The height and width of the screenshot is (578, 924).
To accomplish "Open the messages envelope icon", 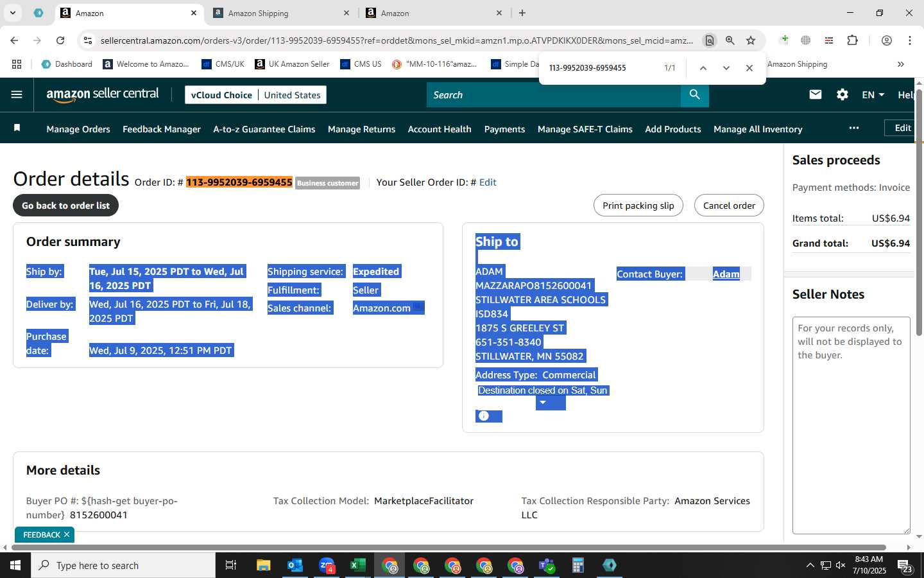I will coord(816,94).
